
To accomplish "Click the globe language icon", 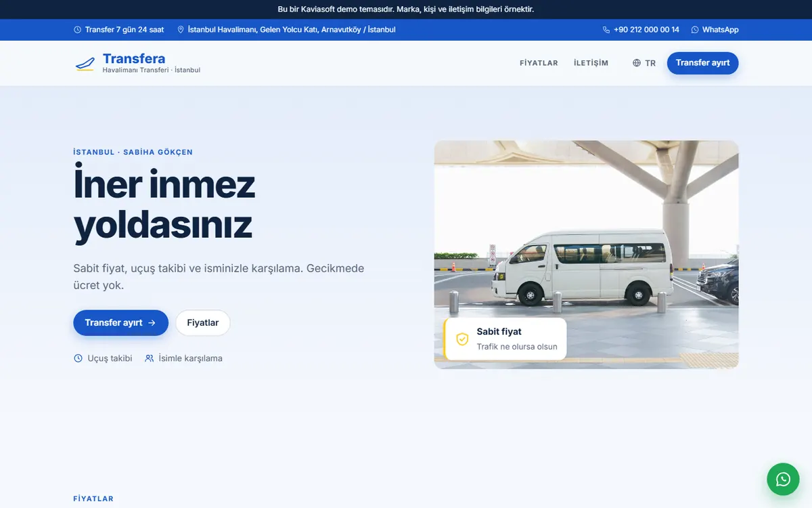I will click(x=637, y=63).
